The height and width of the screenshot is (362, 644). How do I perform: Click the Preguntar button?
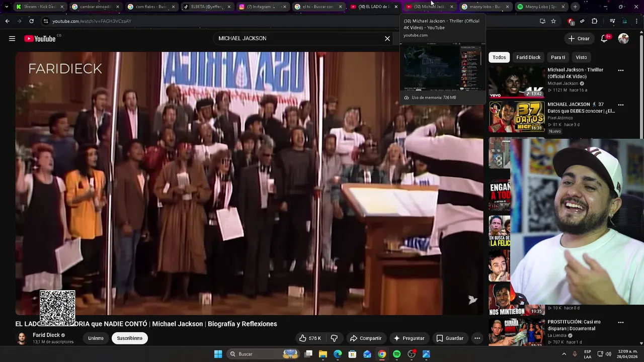click(x=409, y=338)
